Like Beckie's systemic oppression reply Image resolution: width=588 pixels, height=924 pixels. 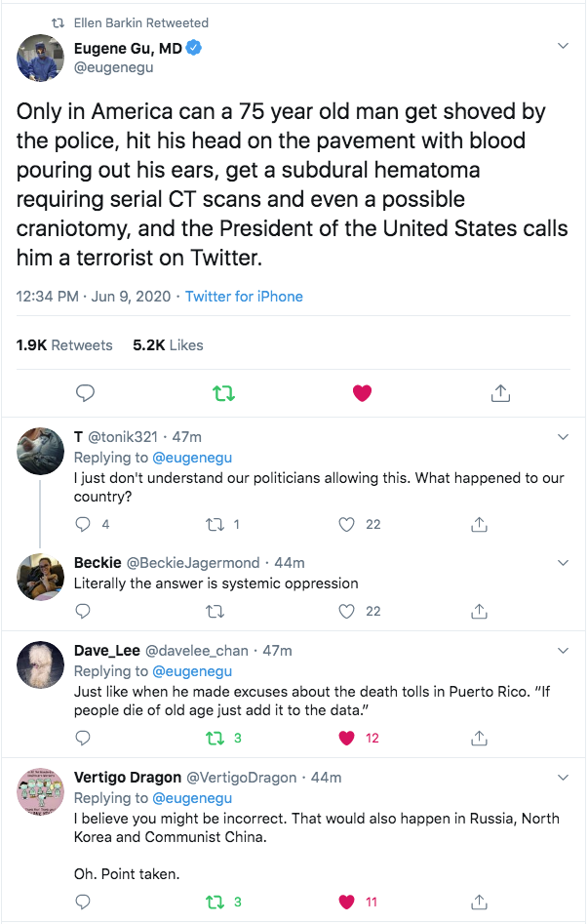346,612
